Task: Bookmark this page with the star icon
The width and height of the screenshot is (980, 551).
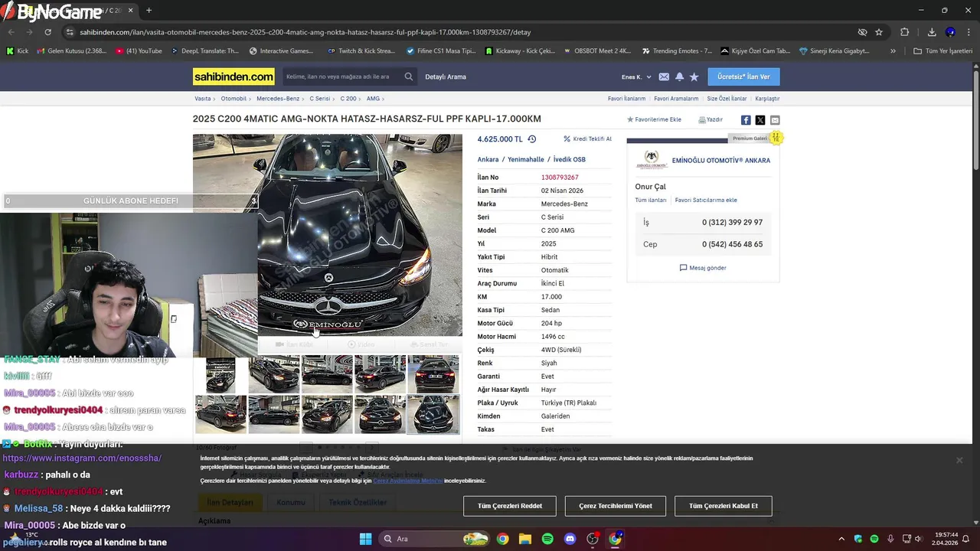Action: [879, 32]
